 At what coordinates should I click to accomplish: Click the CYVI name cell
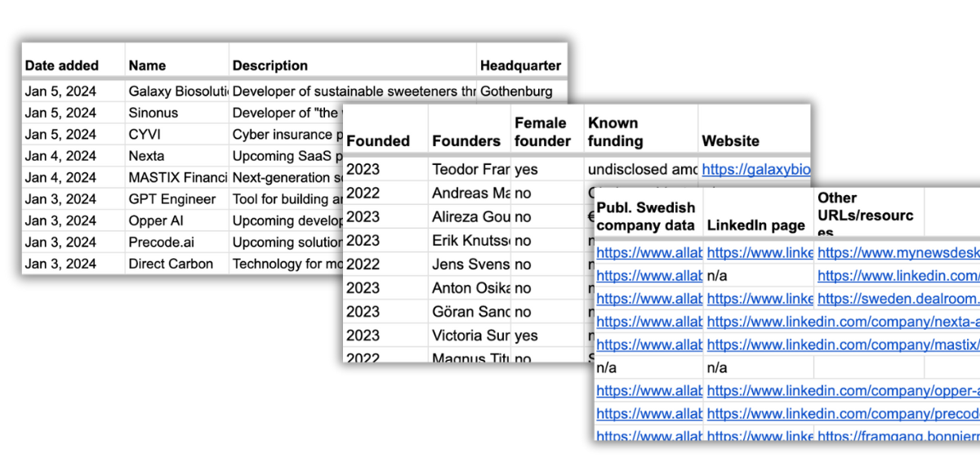tap(178, 134)
